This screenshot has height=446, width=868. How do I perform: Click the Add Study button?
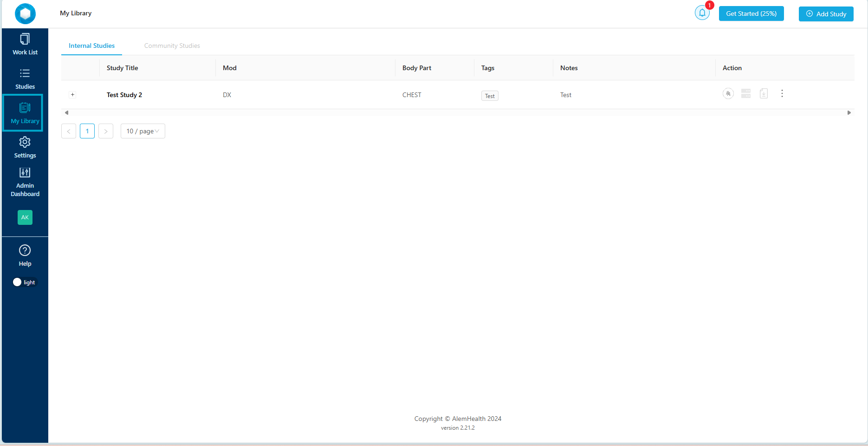tap(826, 14)
